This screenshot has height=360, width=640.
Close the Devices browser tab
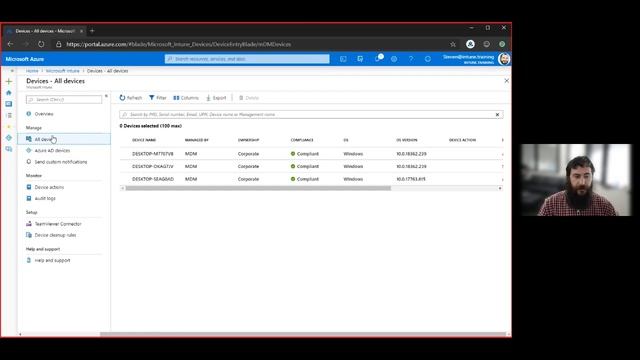click(x=81, y=31)
